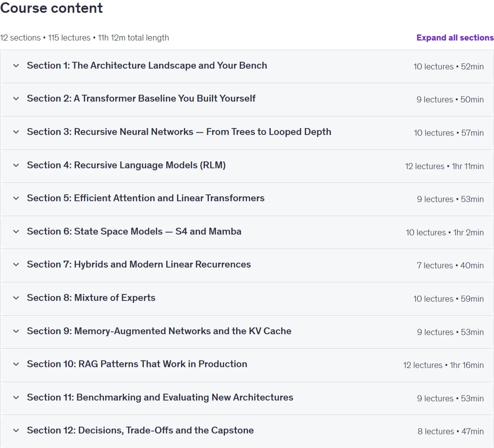
Task: Click '9 lectures • 53min' in Section 11
Action: (450, 399)
